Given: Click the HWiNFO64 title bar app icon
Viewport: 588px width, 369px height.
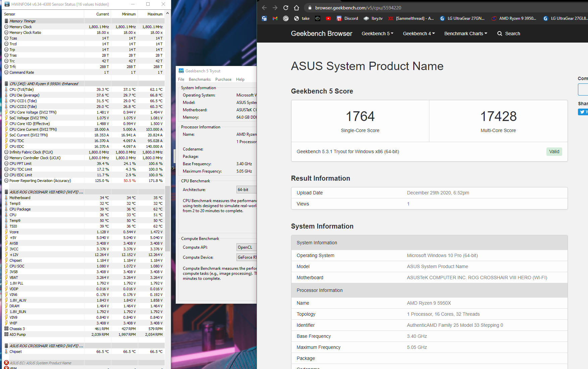Looking at the screenshot, I should (x=7, y=4).
